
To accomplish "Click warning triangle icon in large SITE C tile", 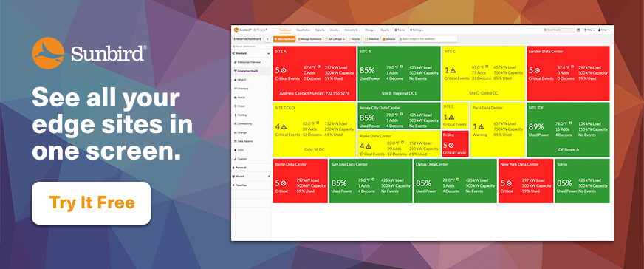I will coord(453,71).
